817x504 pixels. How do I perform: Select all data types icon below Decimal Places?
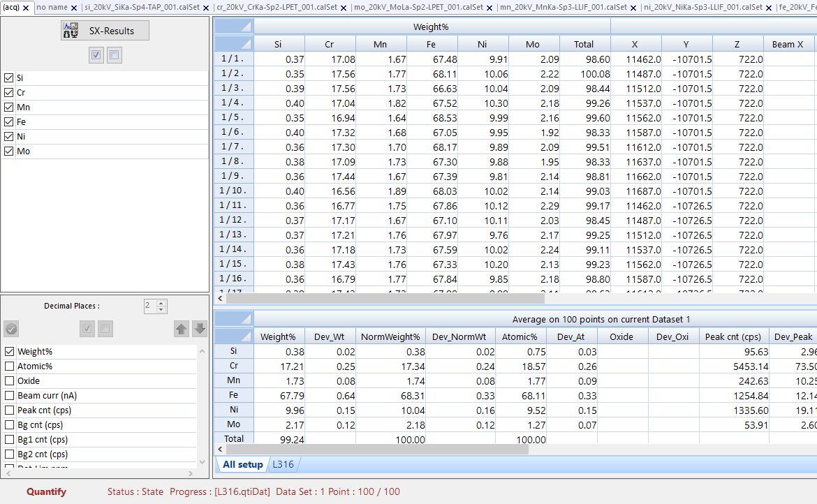point(87,329)
